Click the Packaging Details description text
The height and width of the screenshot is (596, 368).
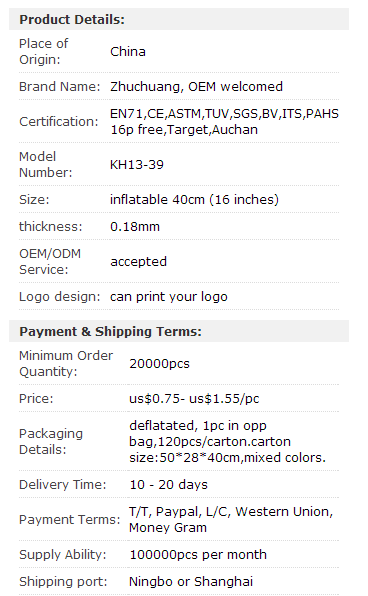pos(227,441)
